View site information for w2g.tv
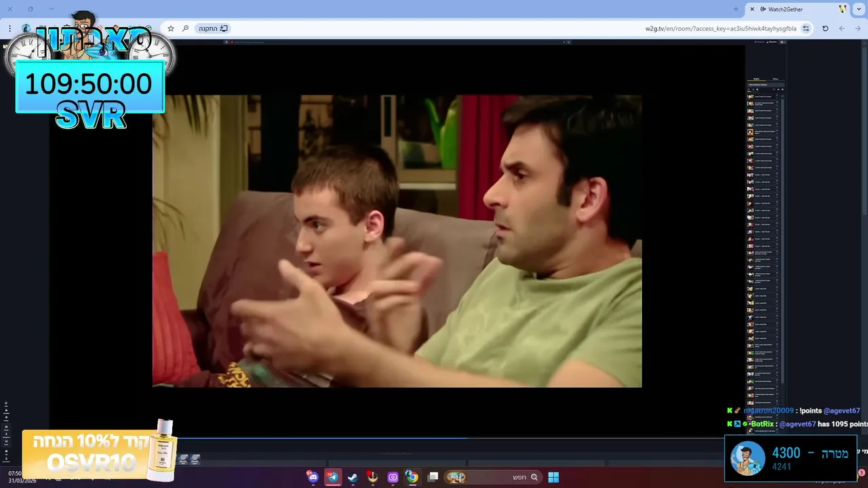The image size is (868, 488). (806, 28)
